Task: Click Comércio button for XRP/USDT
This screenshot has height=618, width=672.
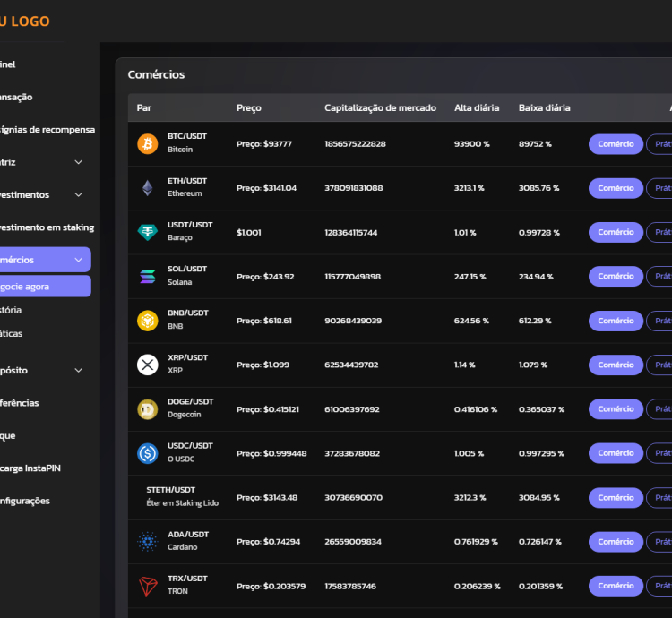Action: coord(616,365)
